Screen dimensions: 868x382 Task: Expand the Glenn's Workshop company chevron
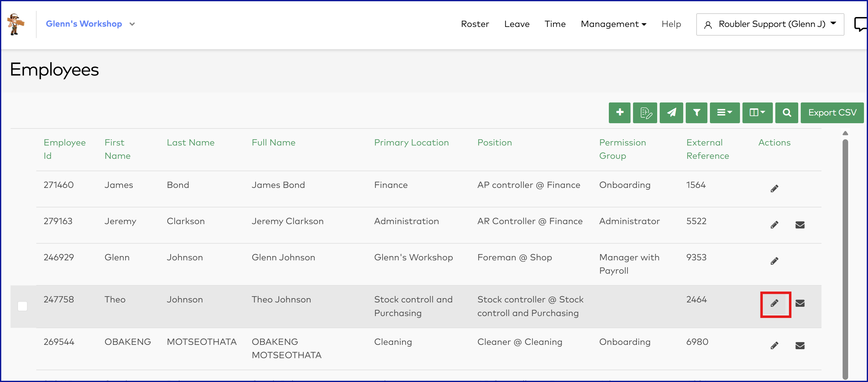132,24
